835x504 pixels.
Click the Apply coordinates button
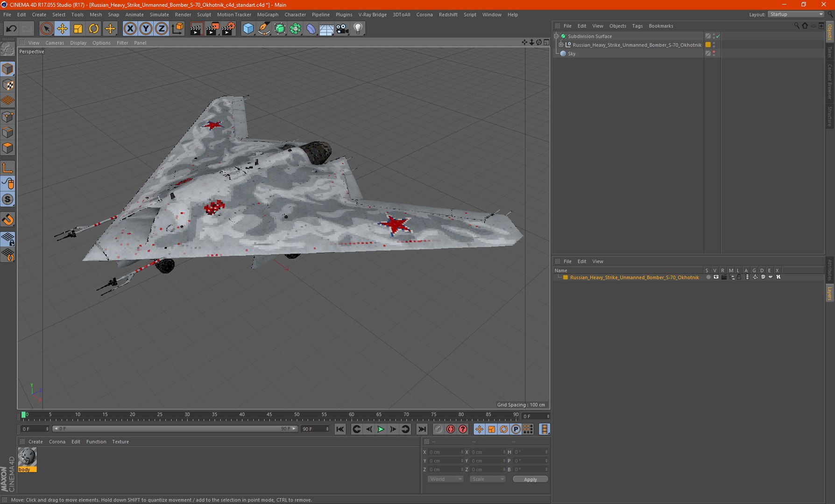[530, 479]
